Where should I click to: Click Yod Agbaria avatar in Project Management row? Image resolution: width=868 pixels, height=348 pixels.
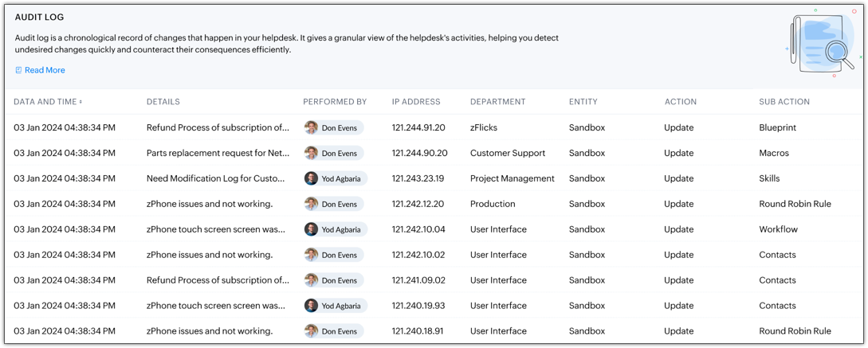tap(312, 178)
